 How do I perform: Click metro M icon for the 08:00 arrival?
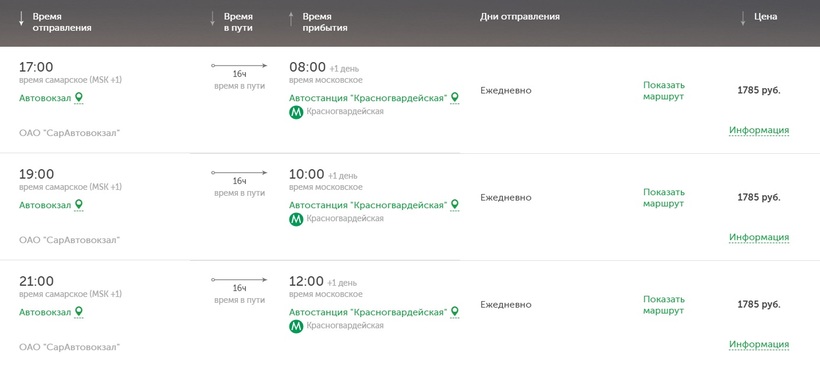(296, 112)
